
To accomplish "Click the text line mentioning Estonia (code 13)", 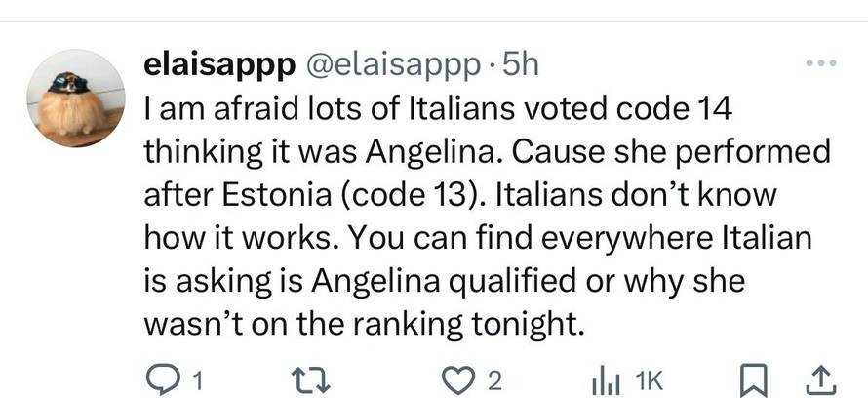I will pyautogui.click(x=459, y=196).
